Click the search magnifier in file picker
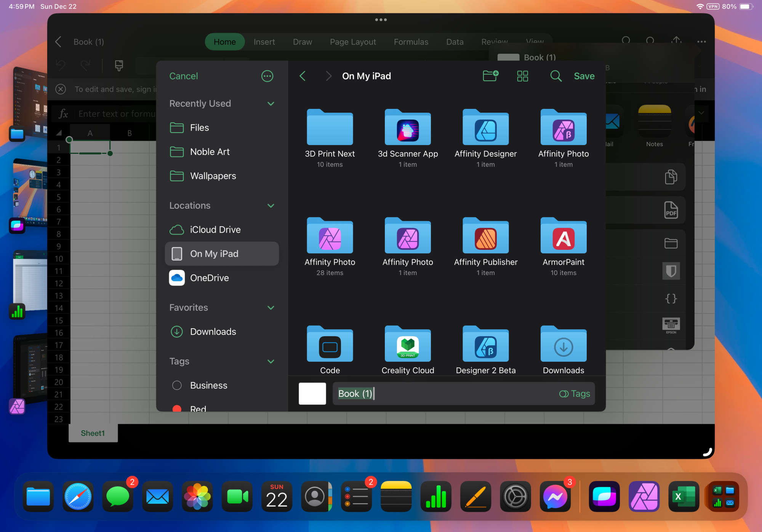The width and height of the screenshot is (762, 532). pos(555,76)
